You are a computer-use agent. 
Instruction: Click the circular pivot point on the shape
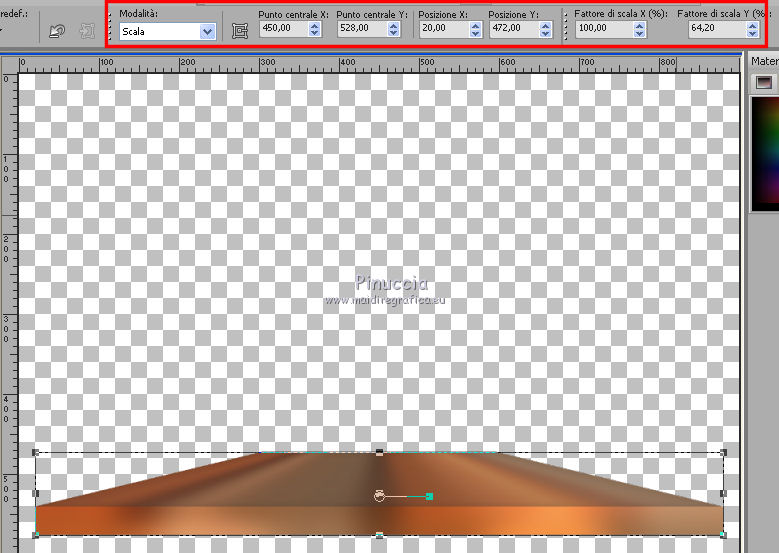379,496
